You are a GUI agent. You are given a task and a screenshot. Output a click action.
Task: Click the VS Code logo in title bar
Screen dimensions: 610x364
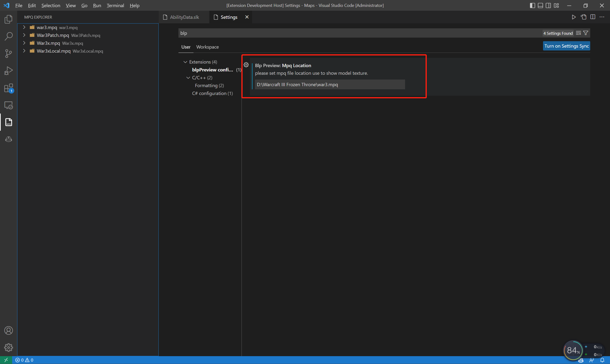click(x=7, y=5)
